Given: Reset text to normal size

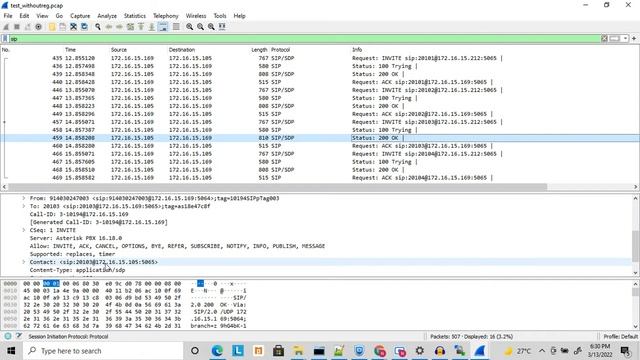Looking at the screenshot, I should point(211,27).
